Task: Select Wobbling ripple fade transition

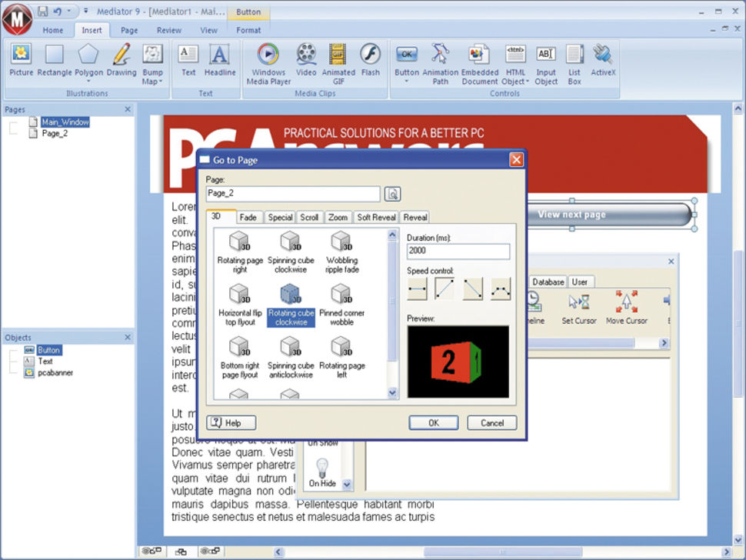Action: coord(341,252)
